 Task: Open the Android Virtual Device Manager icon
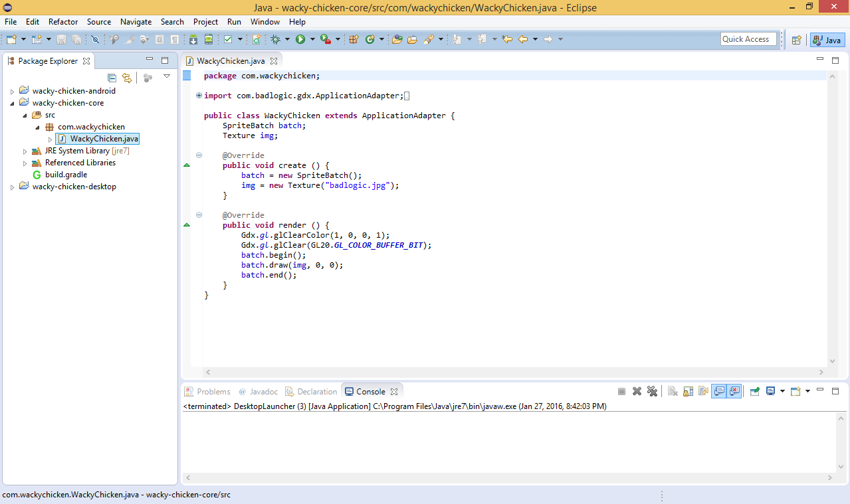(x=208, y=39)
